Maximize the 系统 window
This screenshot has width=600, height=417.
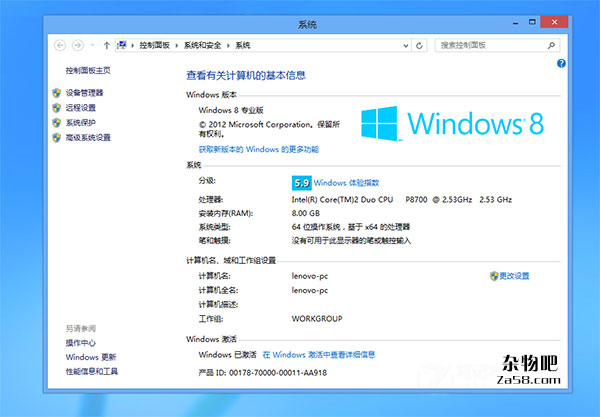pyautogui.click(x=532, y=22)
